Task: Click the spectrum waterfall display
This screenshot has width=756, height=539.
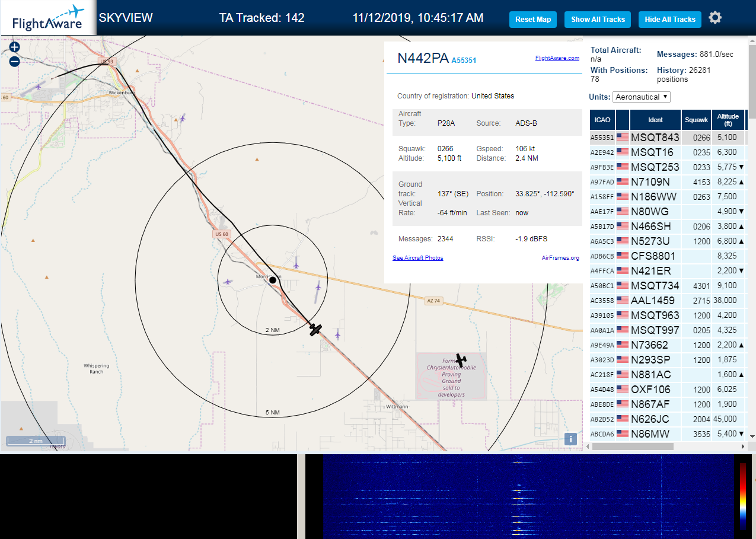Action: pyautogui.click(x=528, y=497)
